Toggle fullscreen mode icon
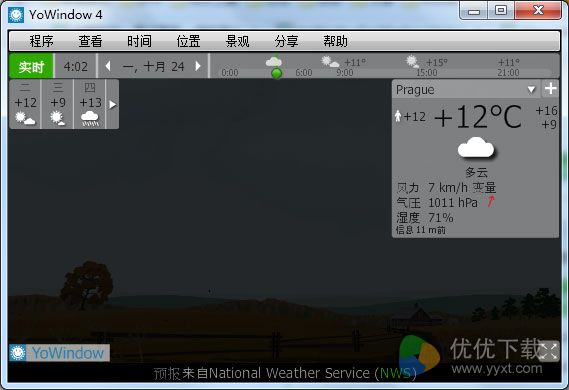 click(x=548, y=351)
